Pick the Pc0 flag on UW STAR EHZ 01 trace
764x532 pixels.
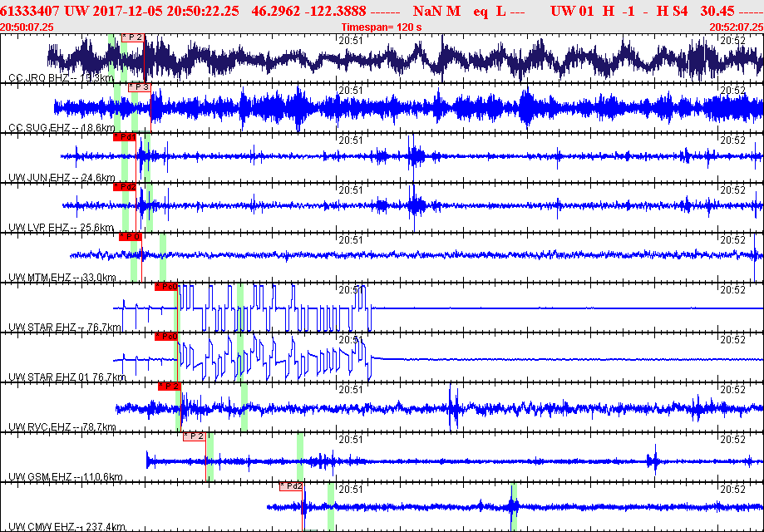pyautogui.click(x=166, y=337)
